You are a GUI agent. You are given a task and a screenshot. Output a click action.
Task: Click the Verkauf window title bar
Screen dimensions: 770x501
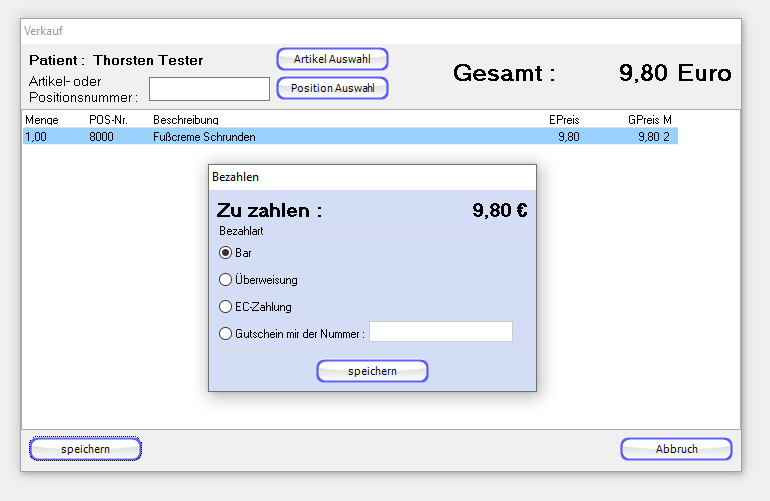tap(380, 31)
